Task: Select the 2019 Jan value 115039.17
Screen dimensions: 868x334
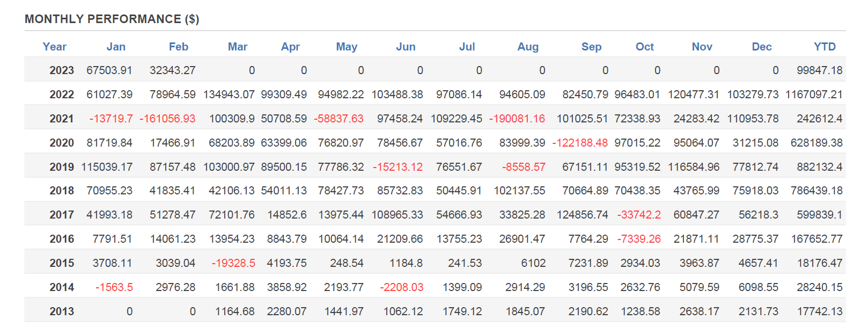Action: (107, 167)
